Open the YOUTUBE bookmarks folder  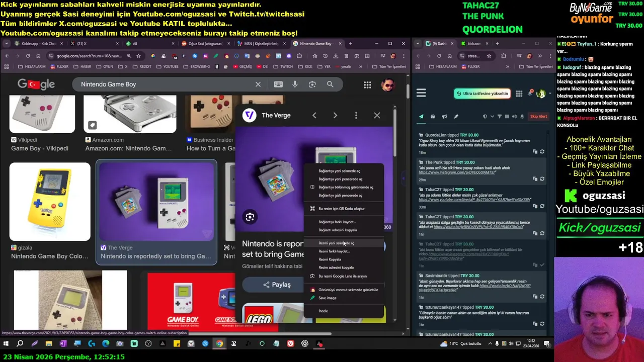pos(168,66)
